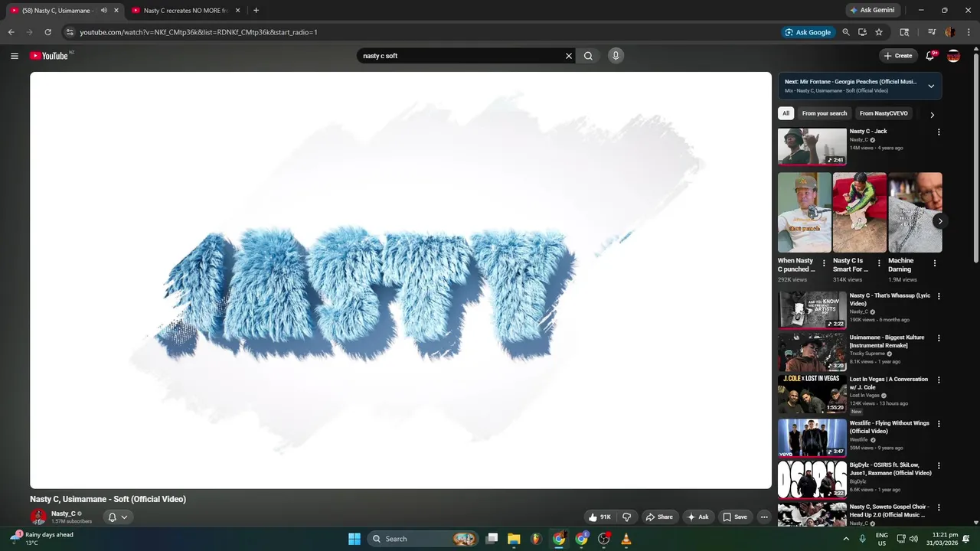Screen dimensions: 980x551
Task: Select 'From your search' chip
Action: 825,113
